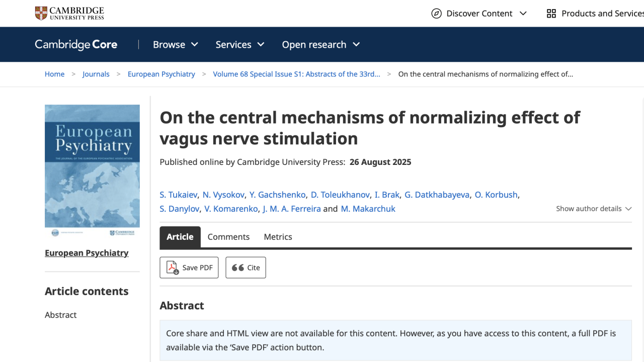Open author S. Tukaiev's link
Image resolution: width=644 pixels, height=362 pixels.
coord(179,195)
